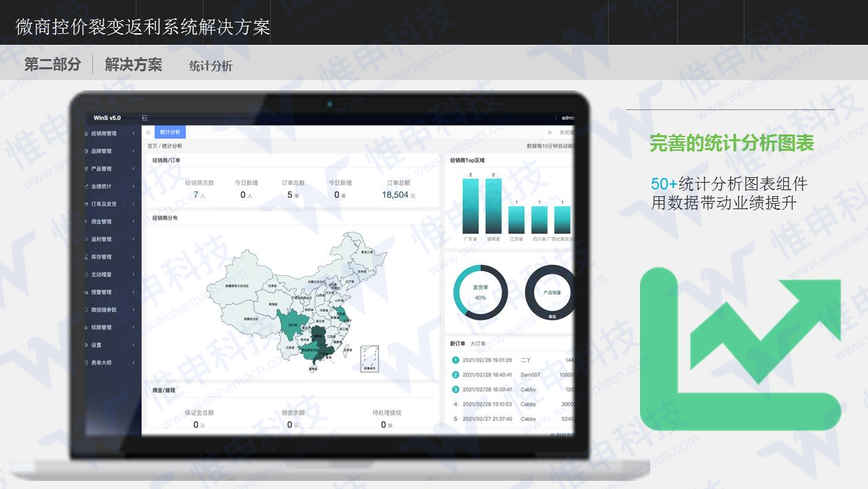Toggle the sidebar with the hamburger icon
The height and width of the screenshot is (489, 868).
[x=143, y=117]
